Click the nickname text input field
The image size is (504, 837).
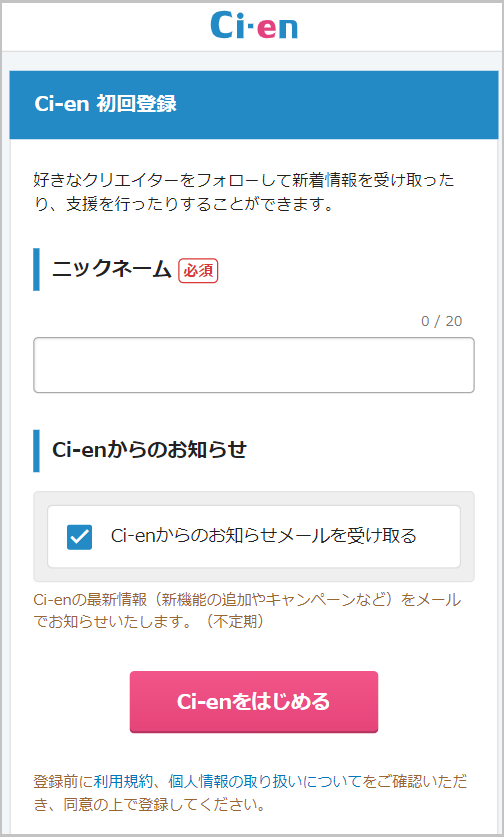253,365
